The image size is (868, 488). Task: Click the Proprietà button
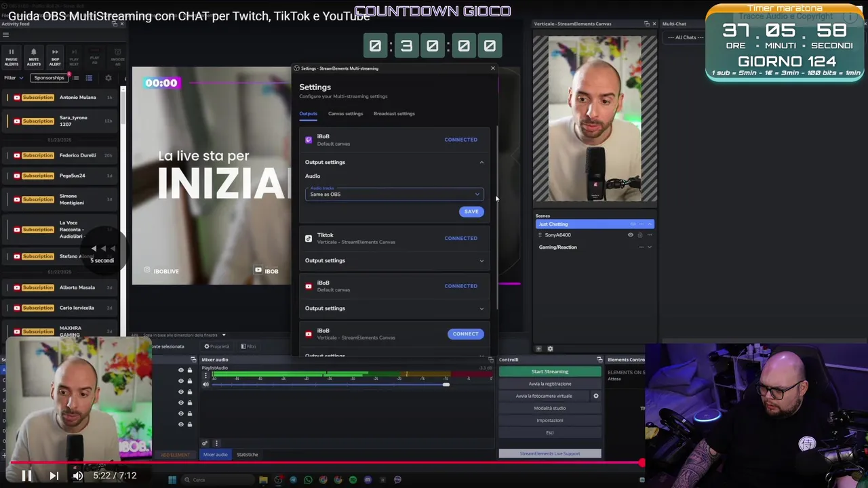click(x=217, y=346)
